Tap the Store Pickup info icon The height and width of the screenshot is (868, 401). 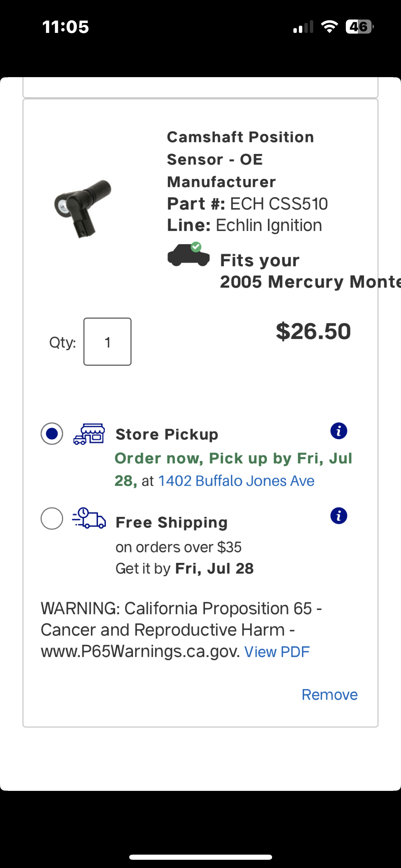tap(339, 431)
